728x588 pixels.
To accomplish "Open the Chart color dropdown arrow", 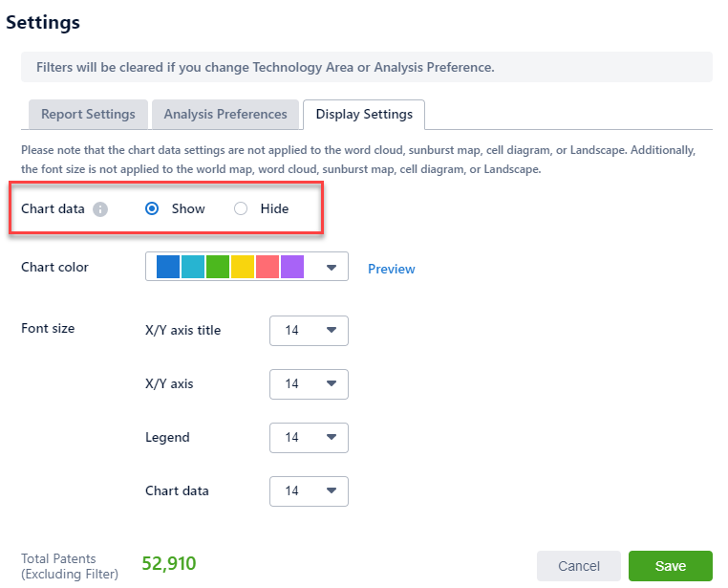I will [x=332, y=268].
